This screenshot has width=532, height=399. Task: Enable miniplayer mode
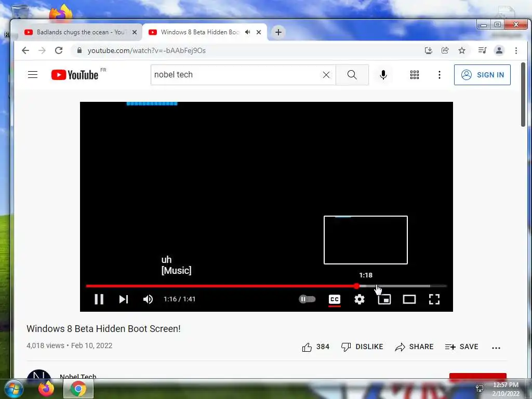pos(384,299)
